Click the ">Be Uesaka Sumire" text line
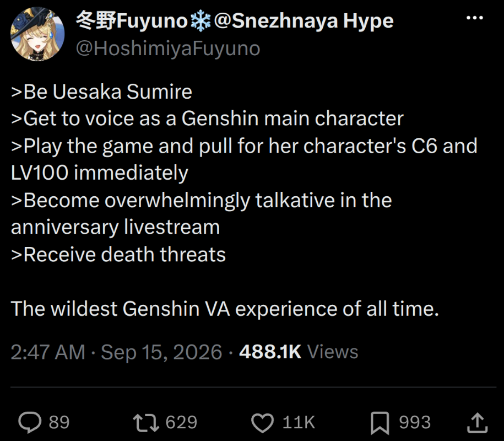This screenshot has height=441, width=504. pyautogui.click(x=101, y=92)
